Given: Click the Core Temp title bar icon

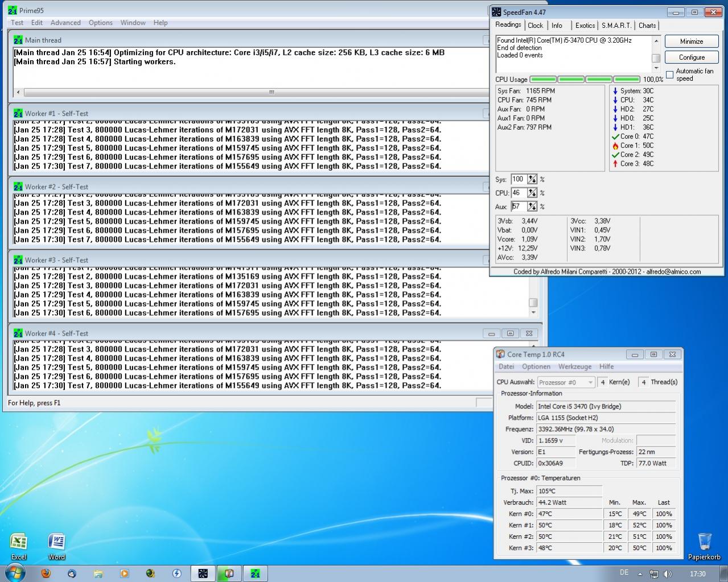Looking at the screenshot, I should (500, 354).
